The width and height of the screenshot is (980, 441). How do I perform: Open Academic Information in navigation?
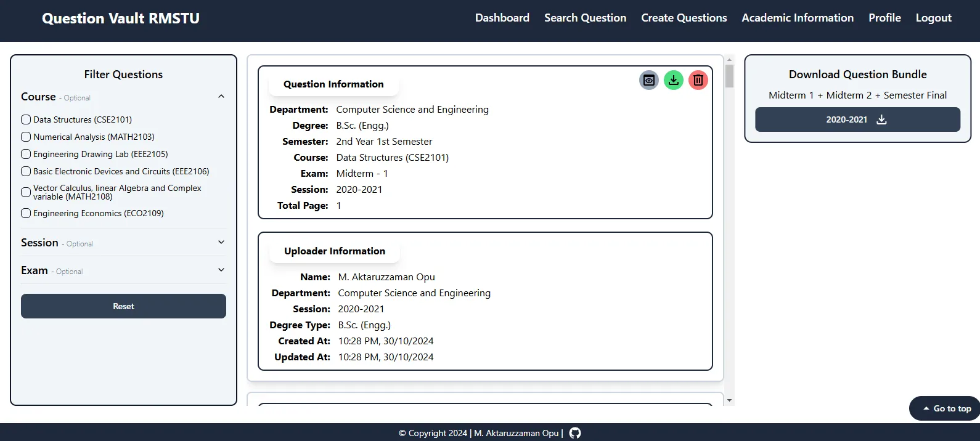click(797, 18)
